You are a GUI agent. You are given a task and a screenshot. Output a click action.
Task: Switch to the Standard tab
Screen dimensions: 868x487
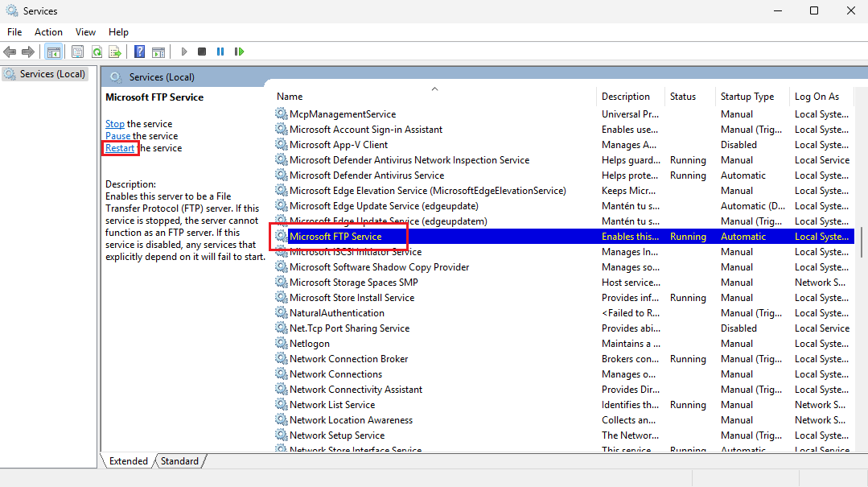[x=179, y=461]
